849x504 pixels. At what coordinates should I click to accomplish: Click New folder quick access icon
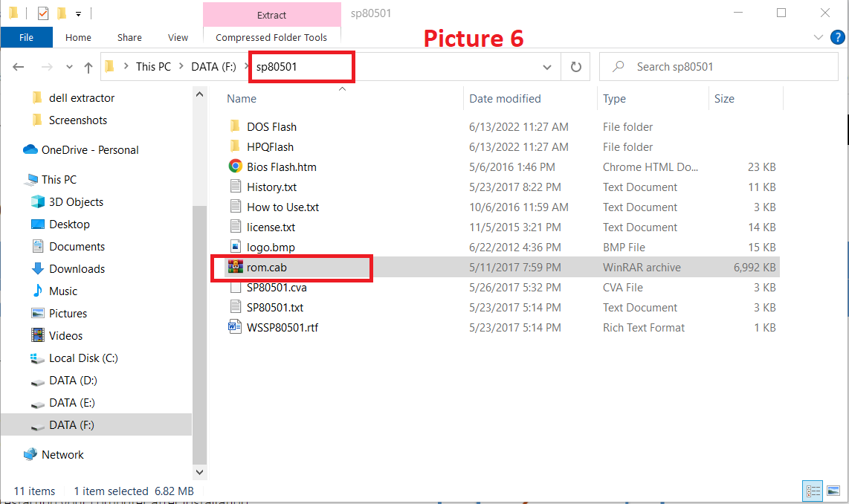click(x=62, y=13)
